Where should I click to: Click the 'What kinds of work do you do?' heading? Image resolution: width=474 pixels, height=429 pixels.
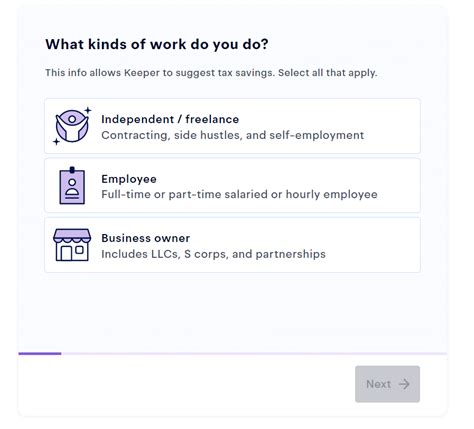pyautogui.click(x=157, y=44)
